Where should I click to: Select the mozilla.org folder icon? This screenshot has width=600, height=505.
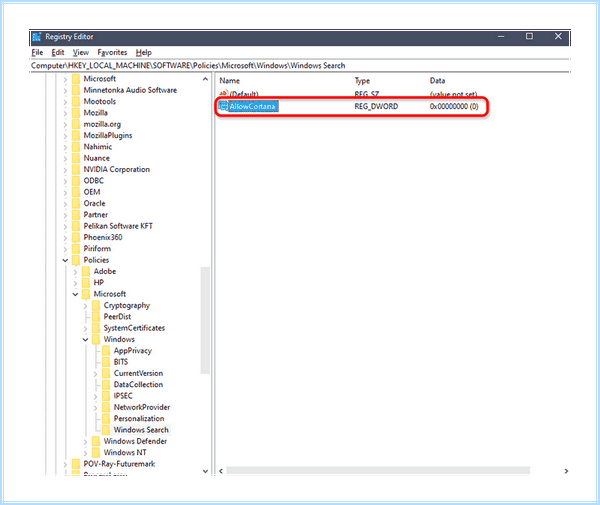tap(76, 124)
